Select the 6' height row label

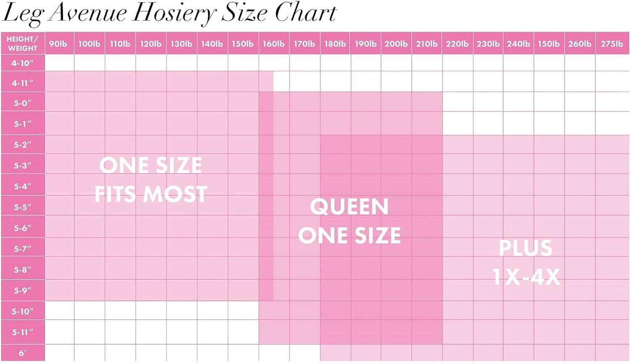23,353
